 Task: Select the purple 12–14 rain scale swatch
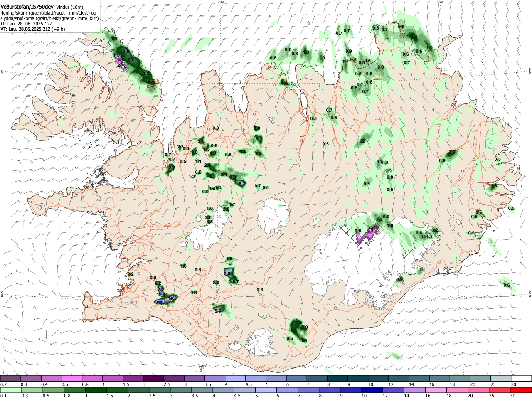[394, 390]
